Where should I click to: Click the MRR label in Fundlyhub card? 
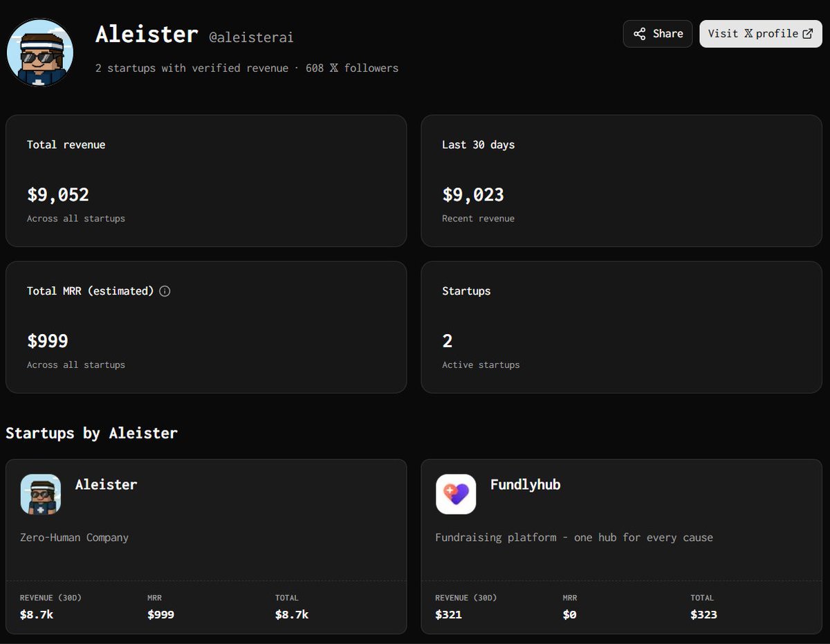point(569,598)
